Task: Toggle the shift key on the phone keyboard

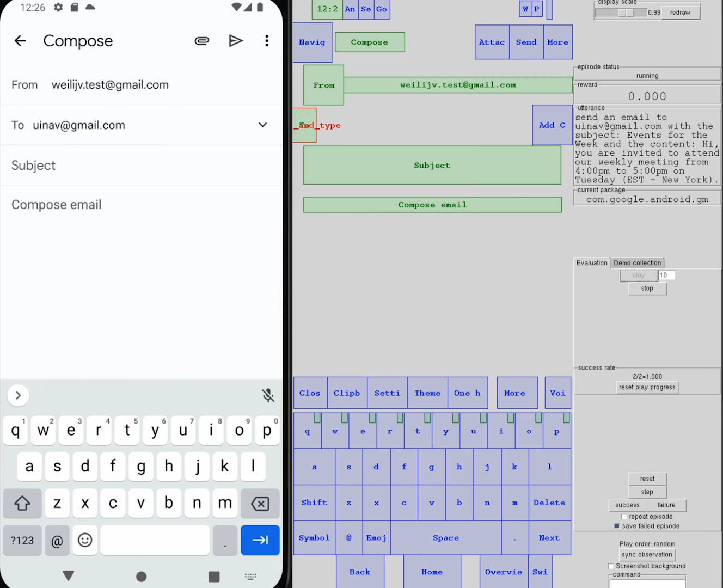Action: [22, 503]
